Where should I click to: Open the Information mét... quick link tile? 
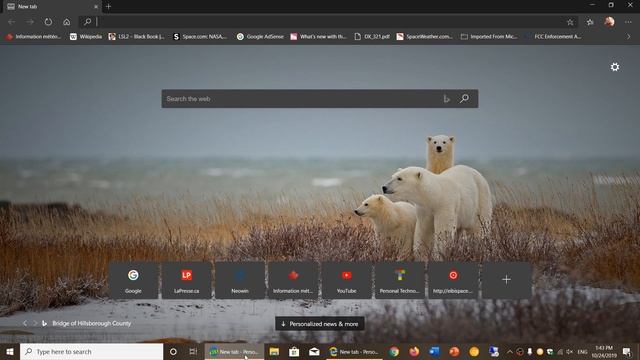tap(293, 281)
